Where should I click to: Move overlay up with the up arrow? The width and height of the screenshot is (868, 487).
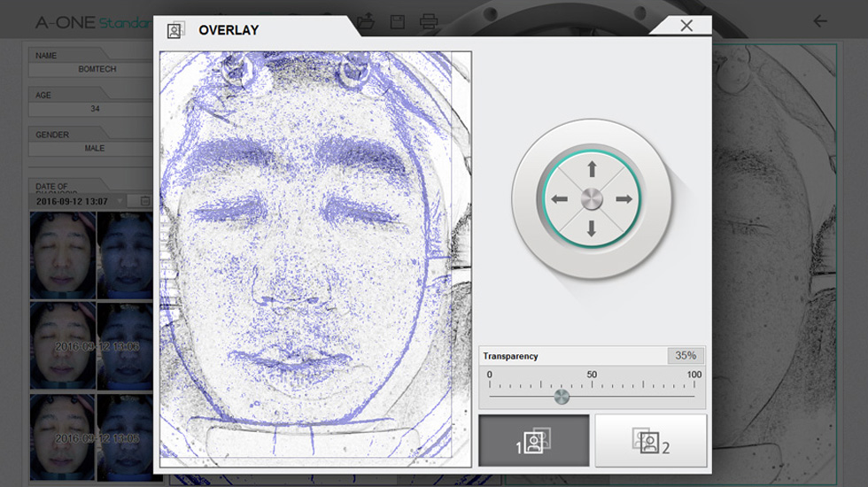tap(592, 169)
